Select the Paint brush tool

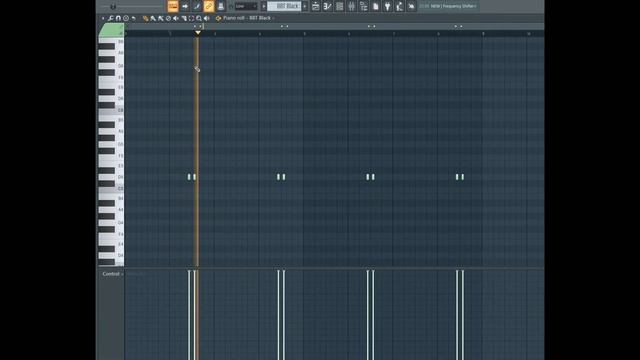[x=153, y=18]
